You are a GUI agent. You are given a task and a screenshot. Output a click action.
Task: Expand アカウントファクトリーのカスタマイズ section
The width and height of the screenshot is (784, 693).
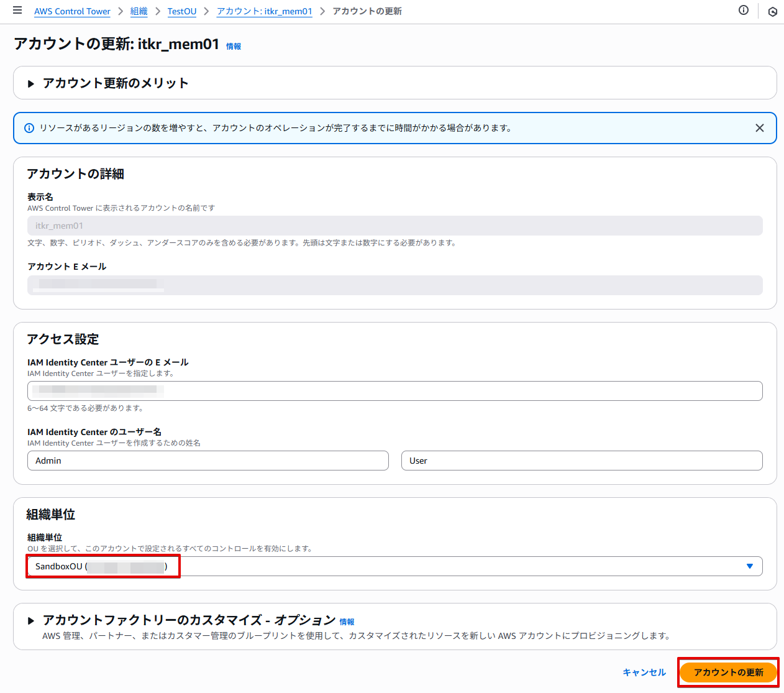click(x=31, y=620)
